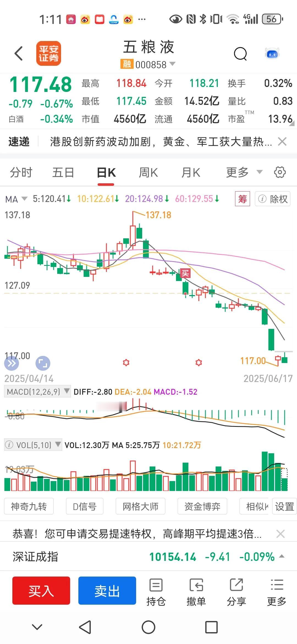297x644 pixels.
Task: Expand stock code 000858 dropdown arrow
Action: pos(172,64)
